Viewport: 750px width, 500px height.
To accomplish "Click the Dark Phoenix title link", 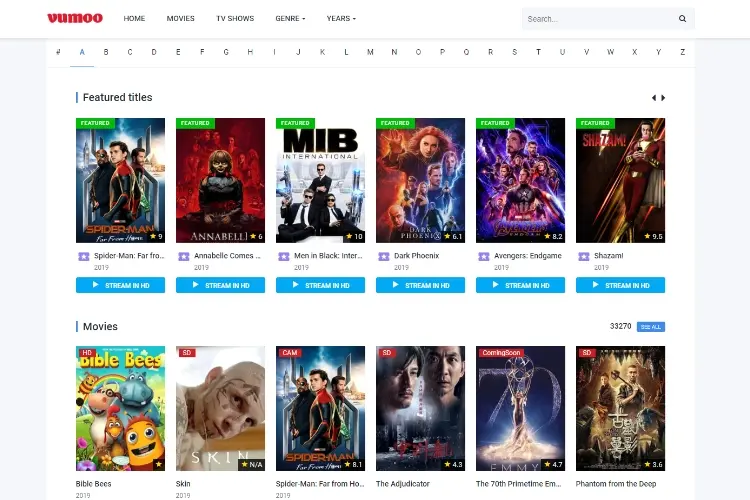I will pos(416,256).
